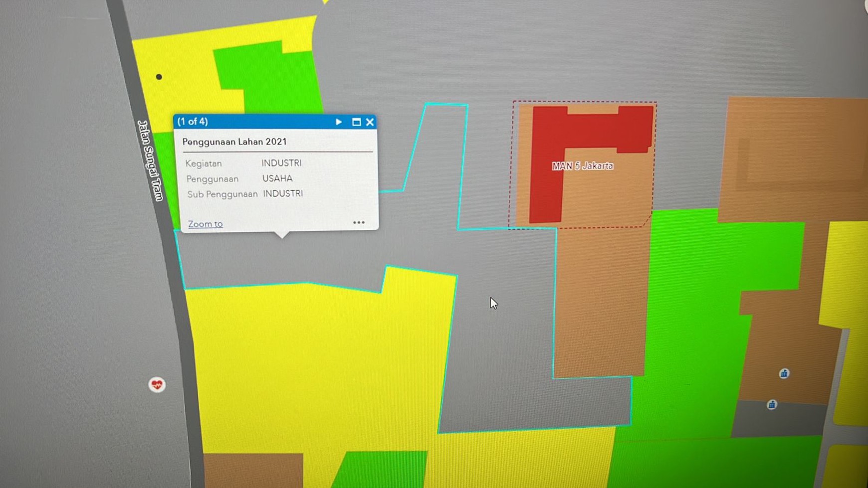Click the (1 of 4) popup counter
868x488 pixels.
click(193, 122)
